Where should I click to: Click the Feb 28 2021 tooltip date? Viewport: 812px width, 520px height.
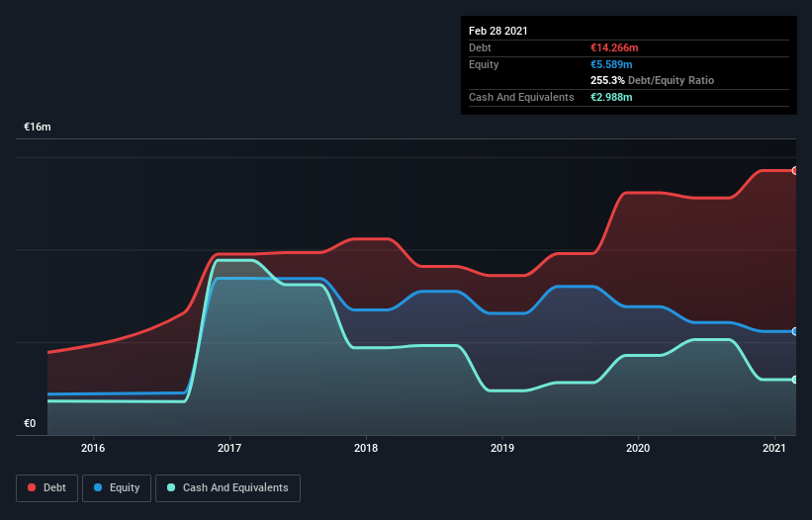pyautogui.click(x=498, y=31)
